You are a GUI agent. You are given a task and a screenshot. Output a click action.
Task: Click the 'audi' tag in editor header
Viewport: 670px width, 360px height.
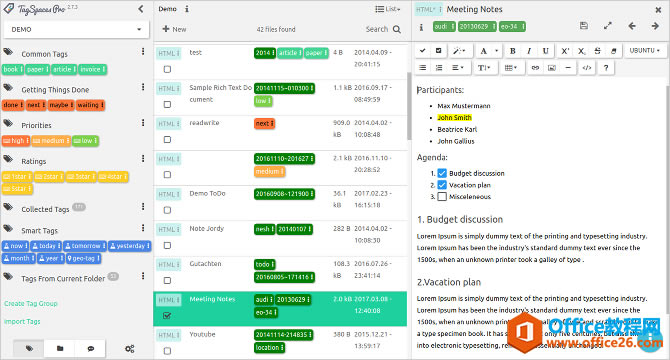(x=444, y=26)
